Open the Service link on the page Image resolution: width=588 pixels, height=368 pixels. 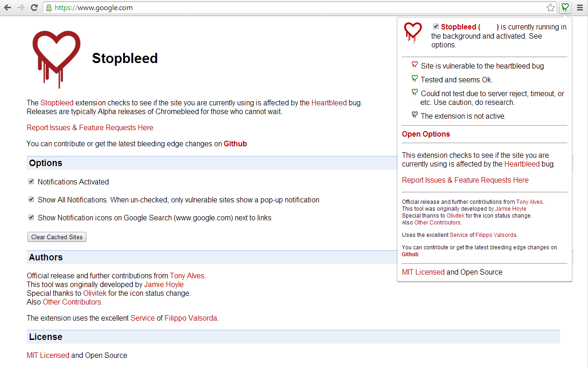(x=142, y=318)
